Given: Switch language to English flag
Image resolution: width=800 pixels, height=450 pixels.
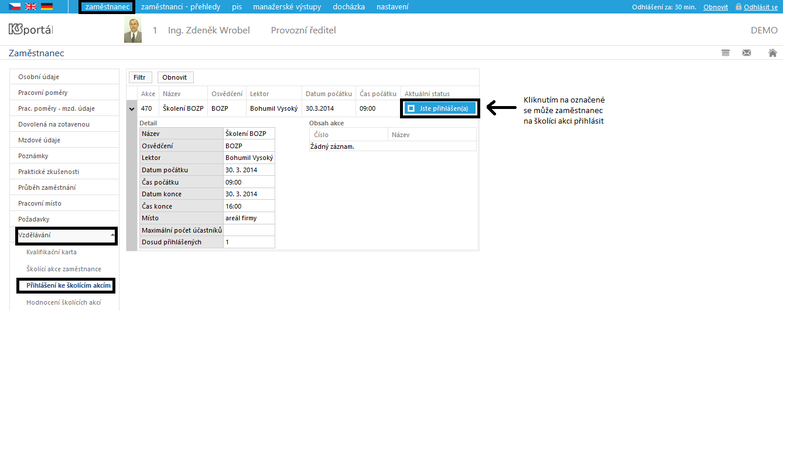Looking at the screenshot, I should [31, 7].
